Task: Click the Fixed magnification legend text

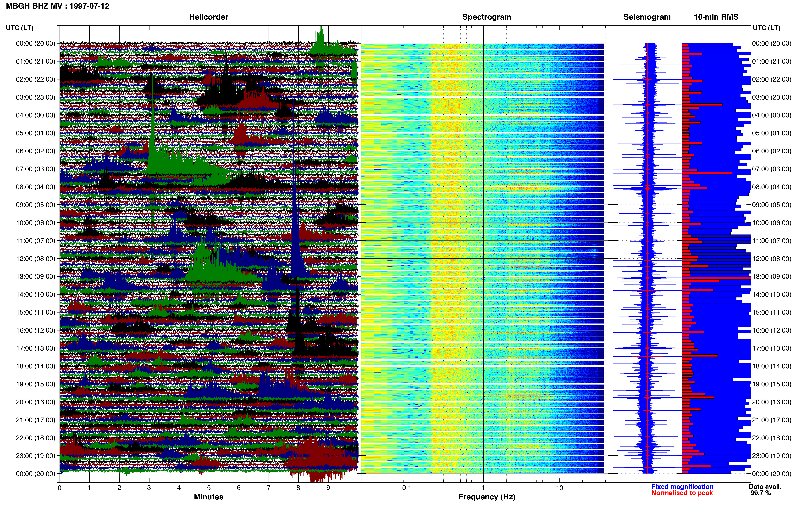Action: [x=682, y=486]
